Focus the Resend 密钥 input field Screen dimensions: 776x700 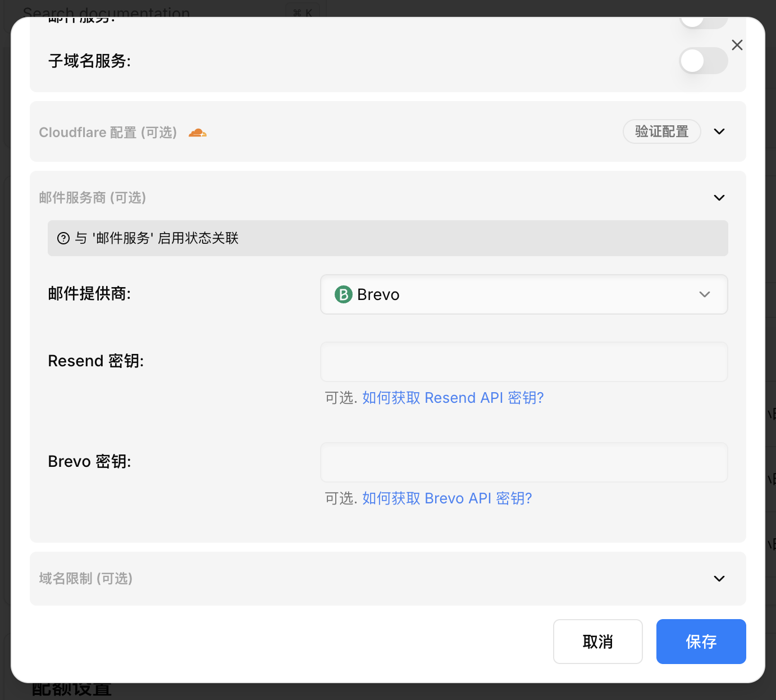pyautogui.click(x=523, y=362)
